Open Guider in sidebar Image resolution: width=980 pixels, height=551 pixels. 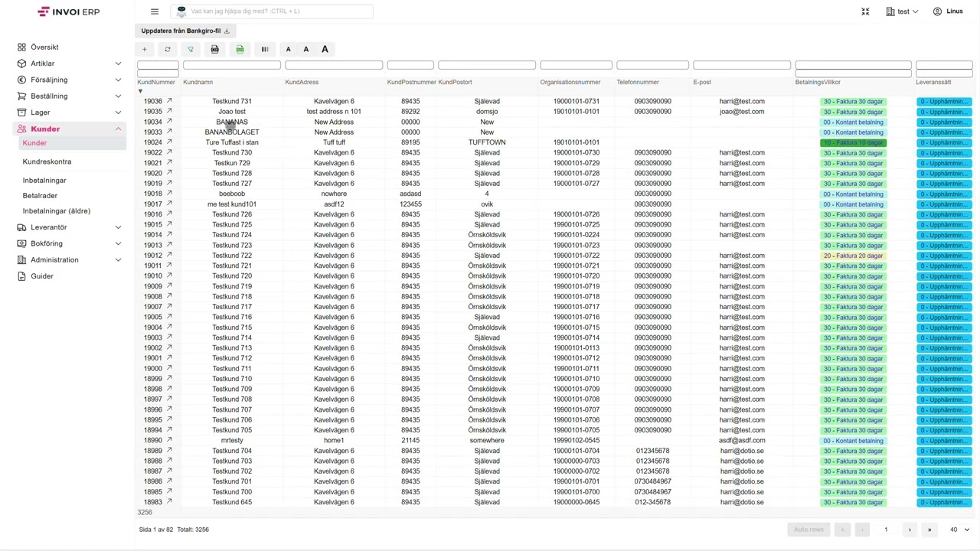coord(42,276)
